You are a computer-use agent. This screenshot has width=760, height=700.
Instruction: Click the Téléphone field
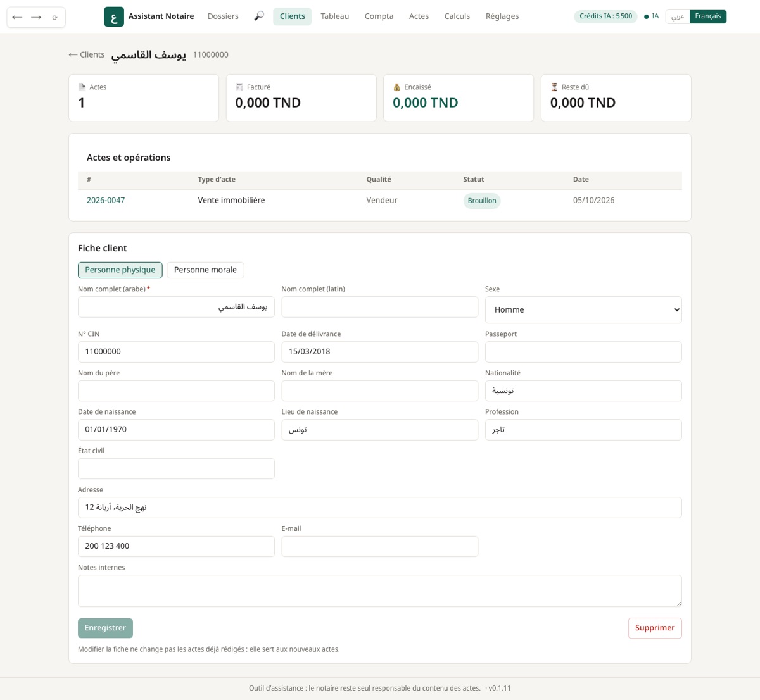(176, 546)
